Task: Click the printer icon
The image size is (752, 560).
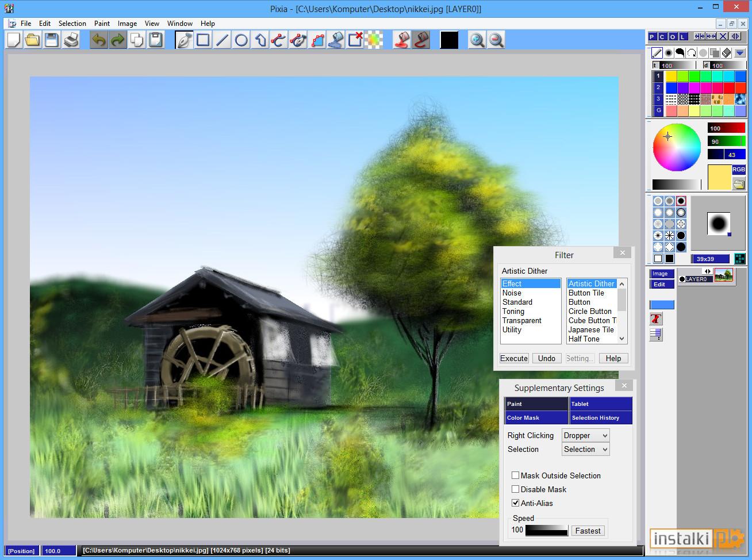Action: 71,40
